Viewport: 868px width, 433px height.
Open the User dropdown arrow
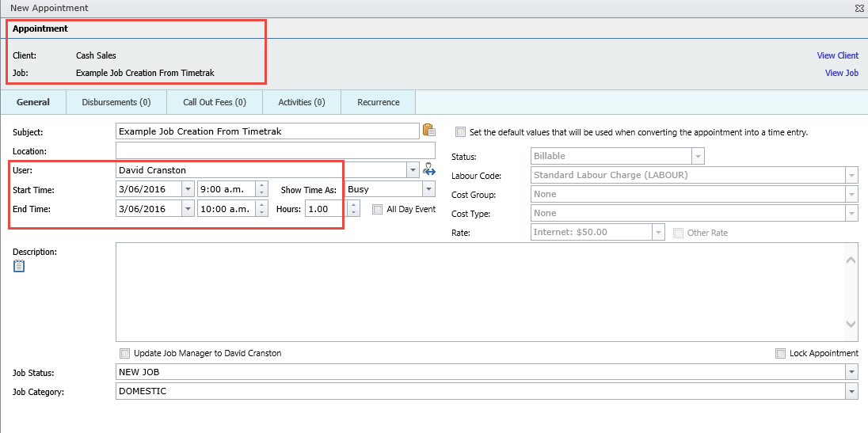[x=413, y=169]
